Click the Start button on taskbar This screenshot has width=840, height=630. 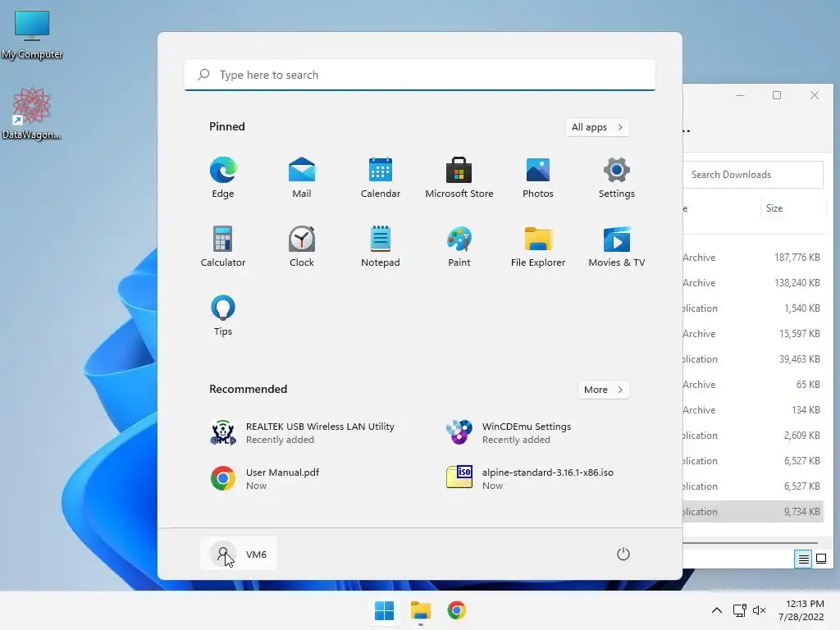[384, 610]
